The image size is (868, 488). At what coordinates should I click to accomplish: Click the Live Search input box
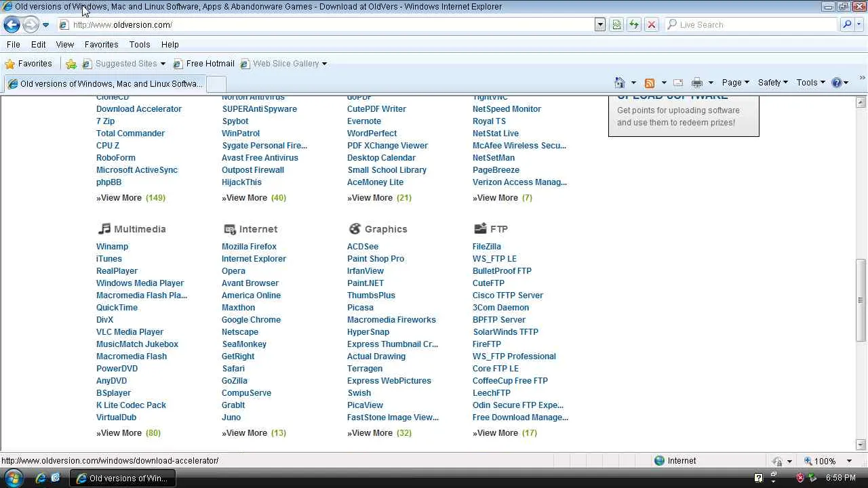pyautogui.click(x=751, y=24)
